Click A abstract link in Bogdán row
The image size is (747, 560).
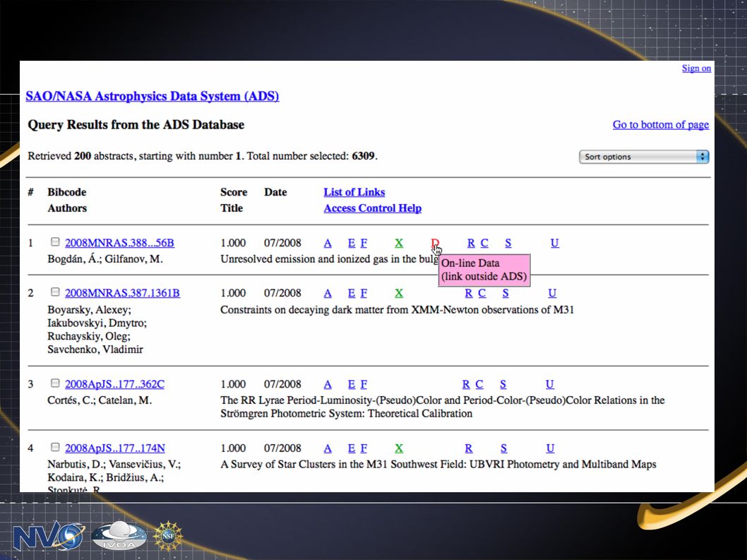point(328,243)
